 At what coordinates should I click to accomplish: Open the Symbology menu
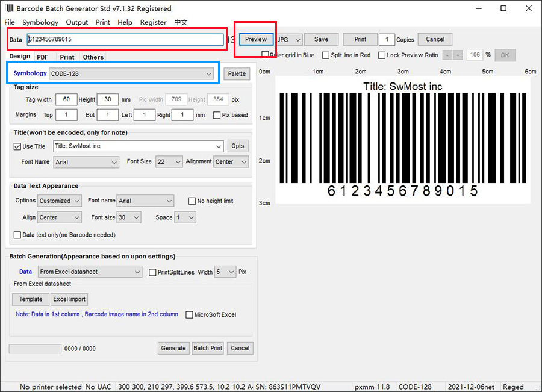tap(40, 22)
